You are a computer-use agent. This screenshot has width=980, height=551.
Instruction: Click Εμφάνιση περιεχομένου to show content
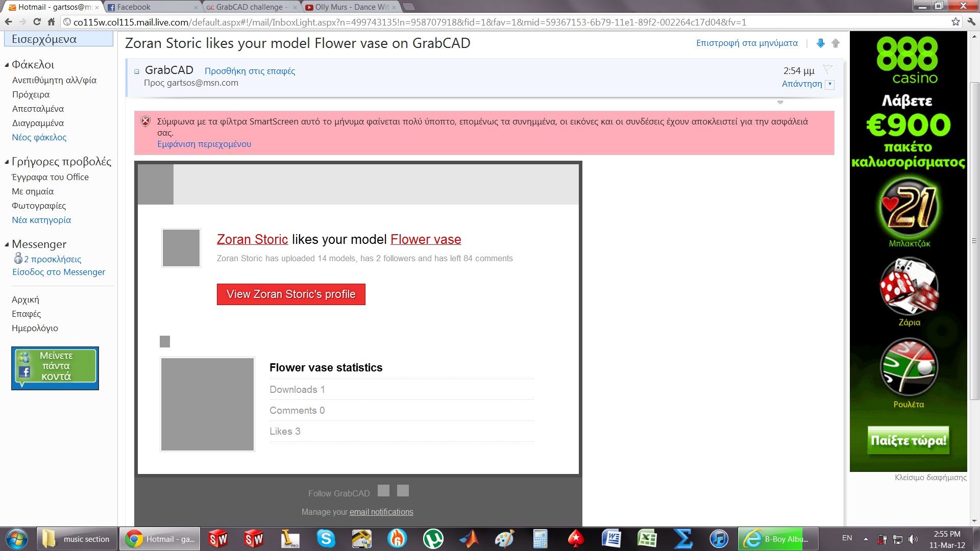pyautogui.click(x=204, y=144)
